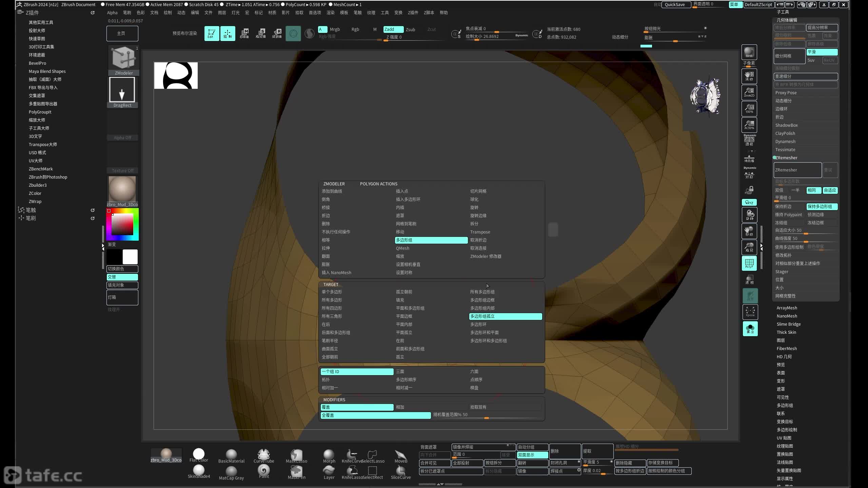Click the ZRemesher button
The height and width of the screenshot is (488, 868).
(x=797, y=170)
